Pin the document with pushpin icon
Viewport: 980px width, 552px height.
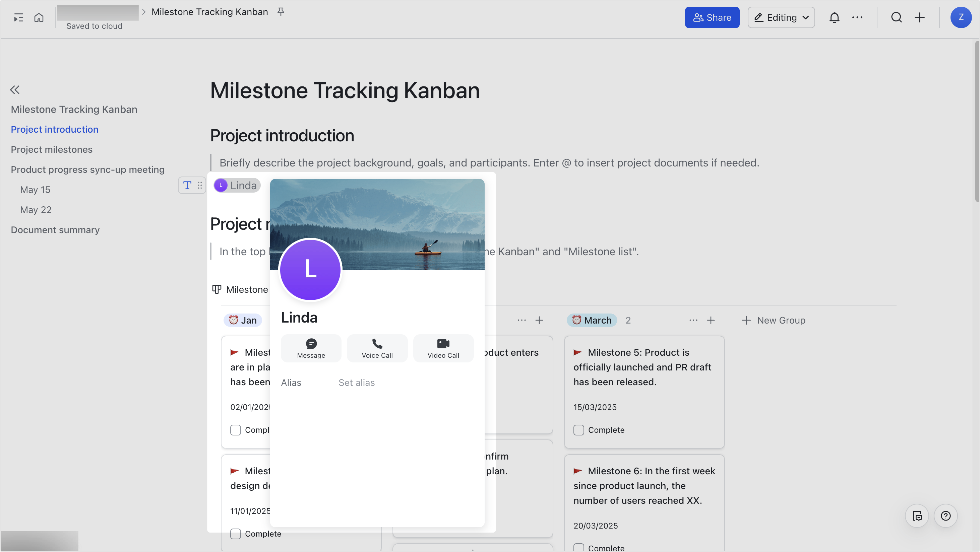click(x=281, y=12)
